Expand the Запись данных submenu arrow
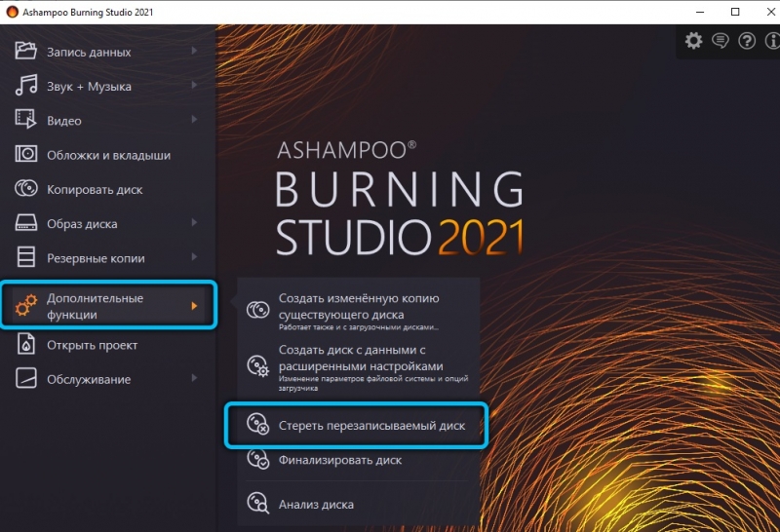 (x=194, y=51)
